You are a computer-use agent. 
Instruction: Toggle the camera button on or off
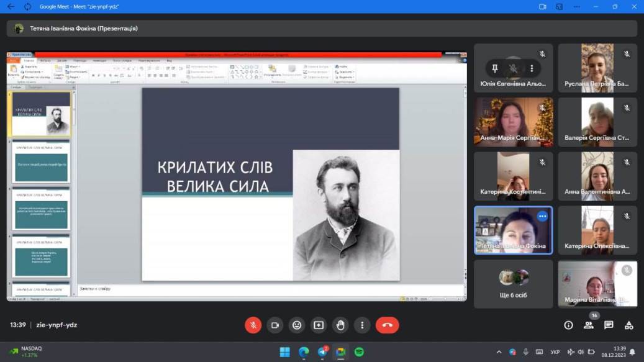tap(274, 325)
